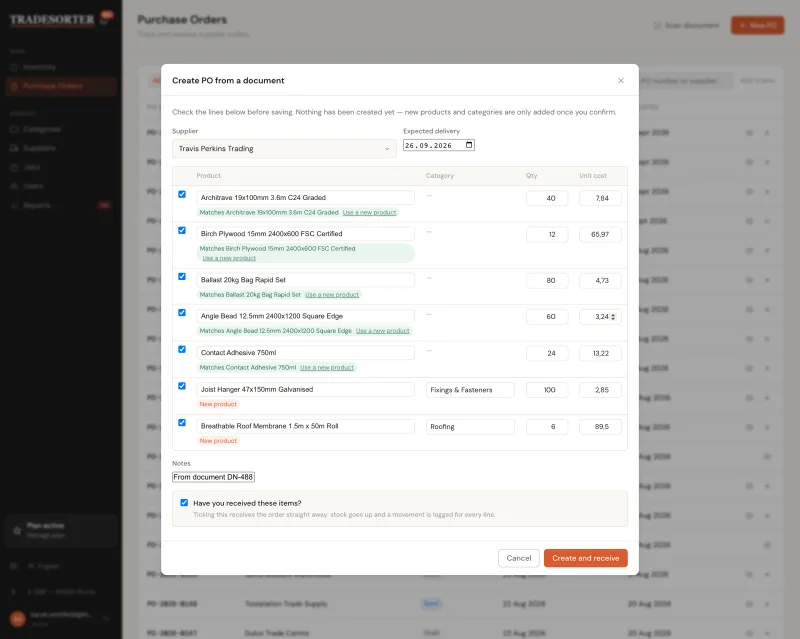Edit the Birch Plywood product name field

click(x=306, y=234)
